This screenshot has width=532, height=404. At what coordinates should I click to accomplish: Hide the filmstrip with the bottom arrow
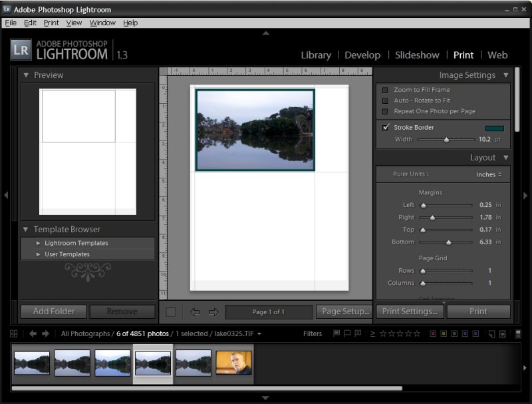coord(265,397)
